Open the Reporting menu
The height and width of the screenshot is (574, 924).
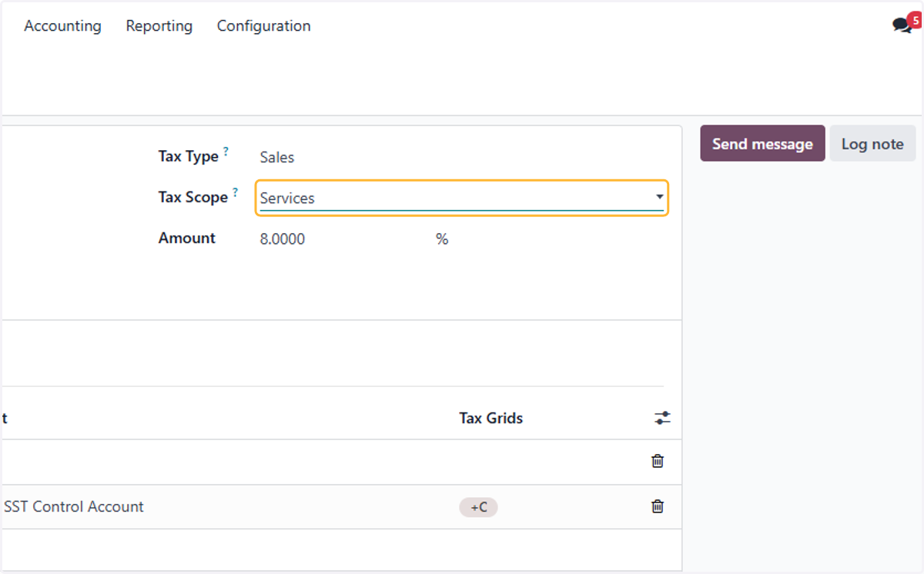[x=159, y=26]
